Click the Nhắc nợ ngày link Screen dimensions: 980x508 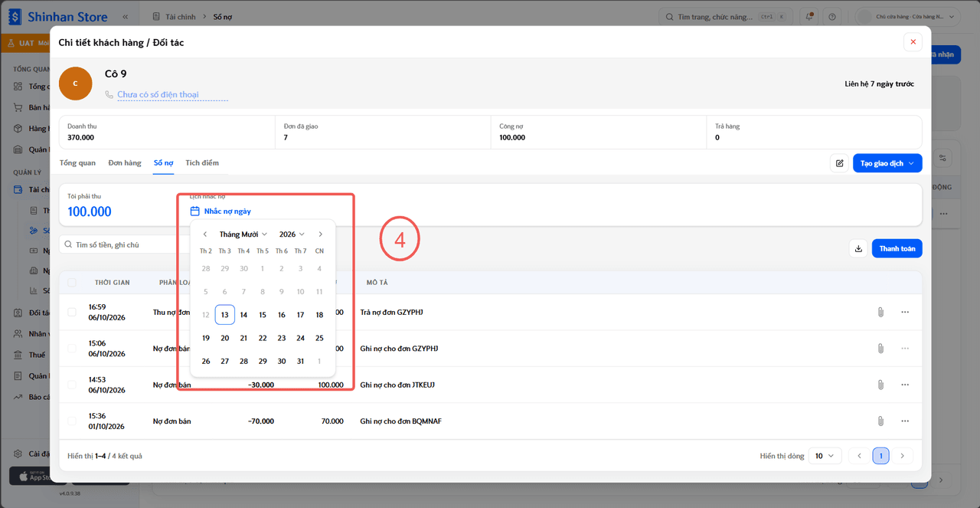(227, 211)
